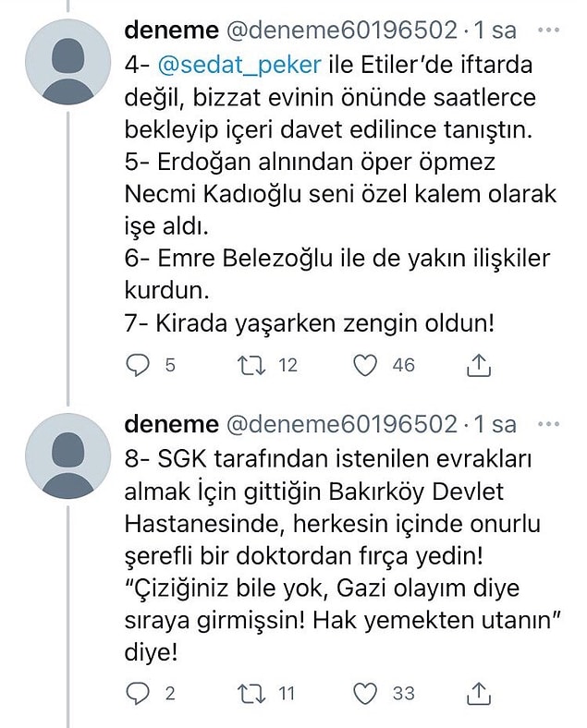Click the @deneme60196502 handle on first tweet
Screen dimensions: 587x728
(x=342, y=30)
